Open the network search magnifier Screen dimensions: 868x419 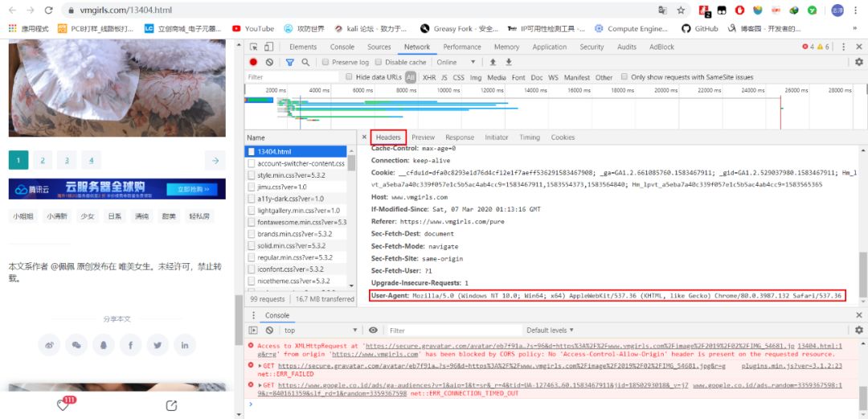[305, 62]
